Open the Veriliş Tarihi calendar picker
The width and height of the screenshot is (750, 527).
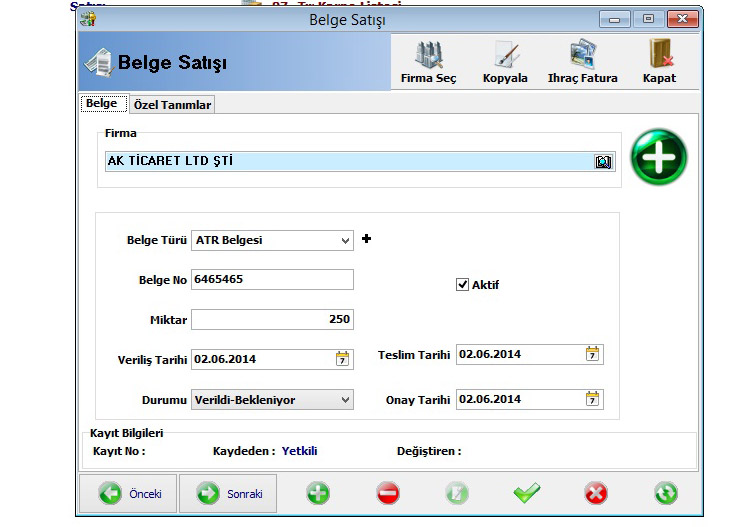[x=343, y=359]
